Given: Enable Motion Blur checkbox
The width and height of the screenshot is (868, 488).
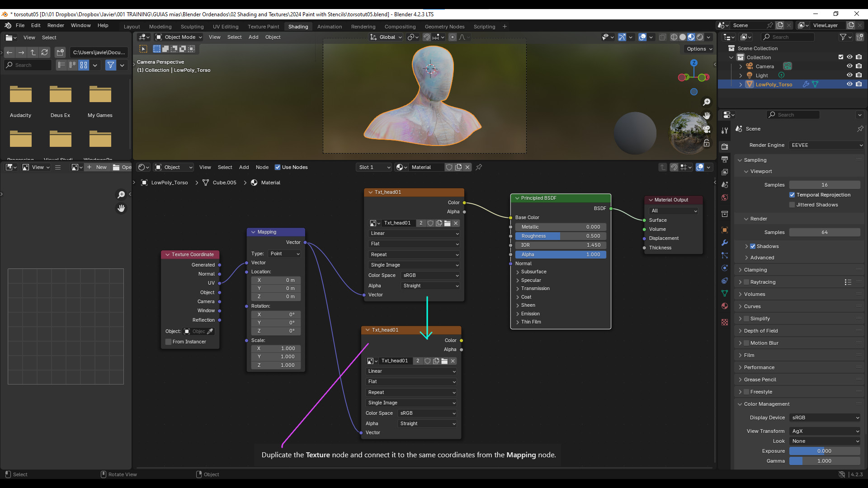Looking at the screenshot, I should (746, 343).
